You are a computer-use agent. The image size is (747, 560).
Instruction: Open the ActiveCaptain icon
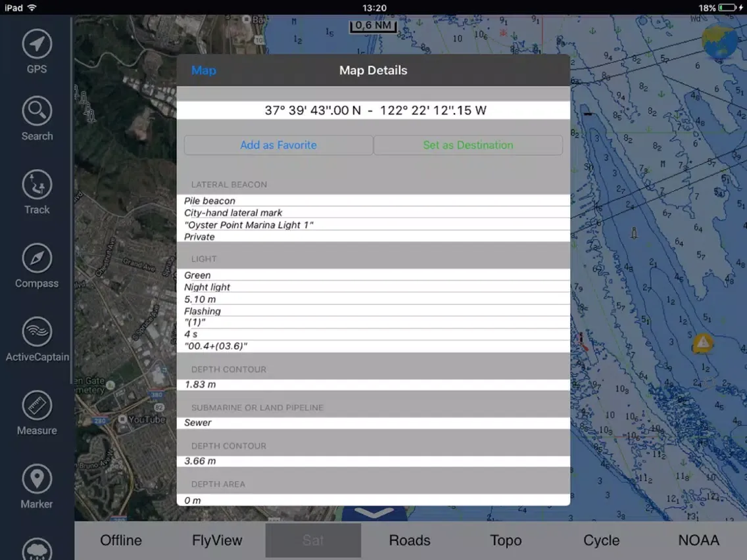pos(37,332)
